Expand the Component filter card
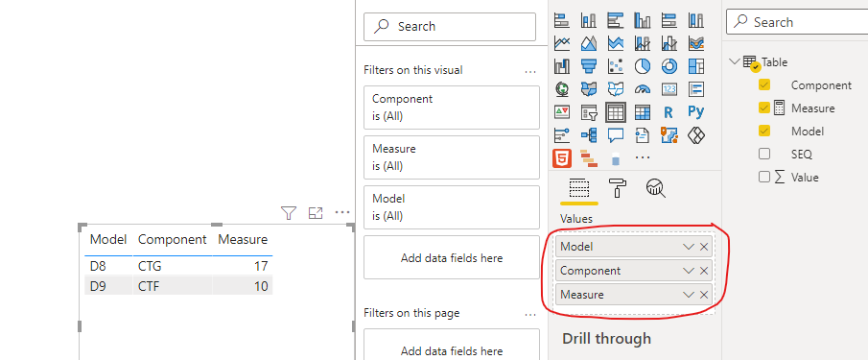Screen dimensions: 868x360 (x=451, y=108)
